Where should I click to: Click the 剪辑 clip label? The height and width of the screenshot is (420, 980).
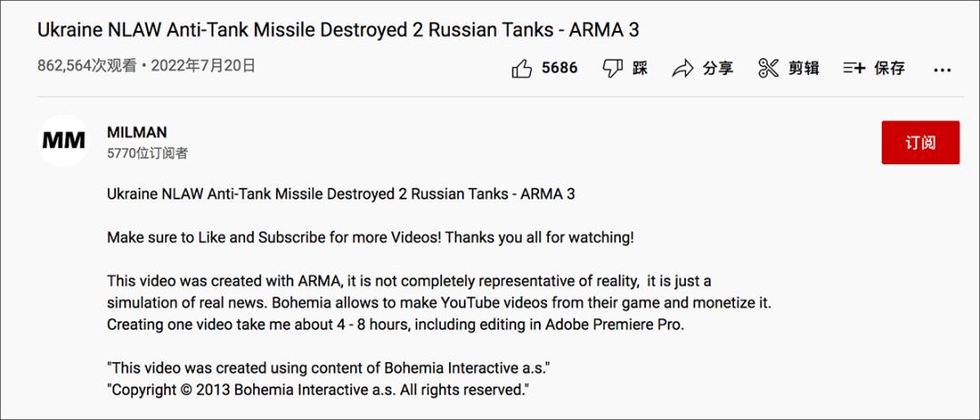point(803,68)
